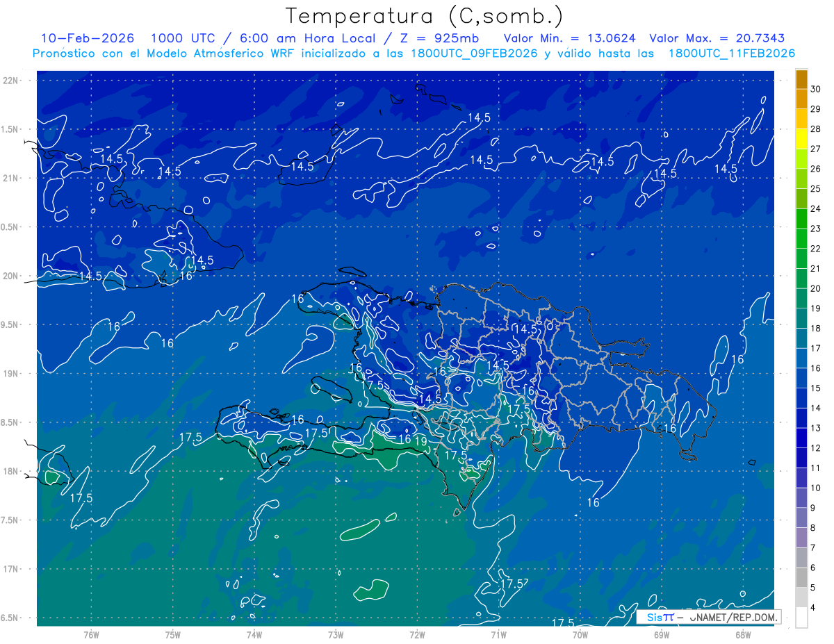Click legend value label '10'
Viewport: 834px width, 644px height.
point(815,488)
